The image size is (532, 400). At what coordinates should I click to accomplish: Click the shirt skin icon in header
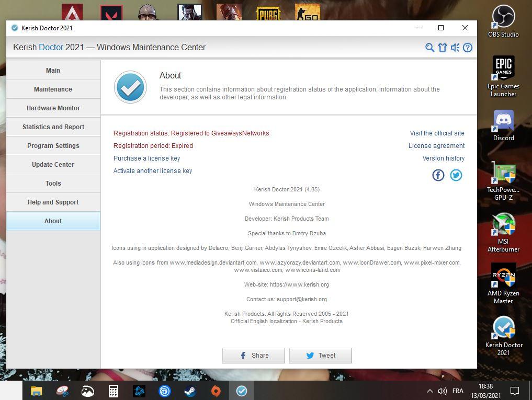pos(442,48)
